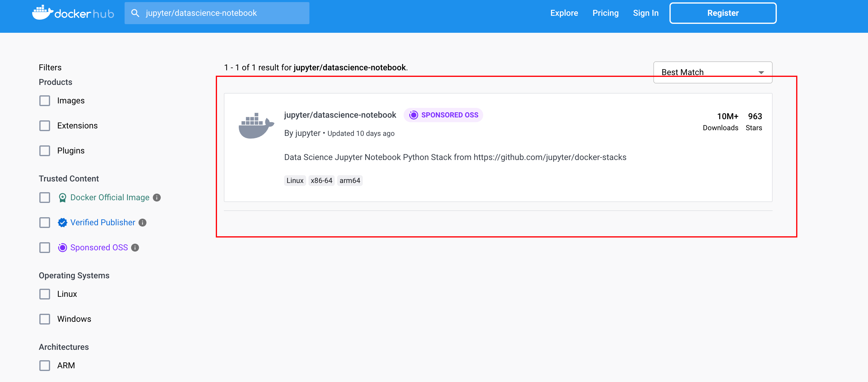
Task: Open info icon beside Verified Publisher
Action: pos(142,223)
